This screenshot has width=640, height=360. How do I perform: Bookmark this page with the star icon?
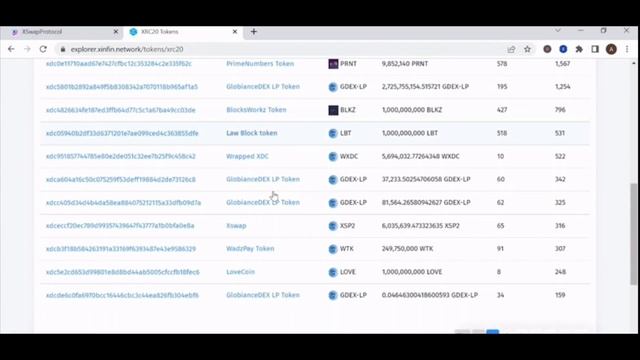(527, 49)
